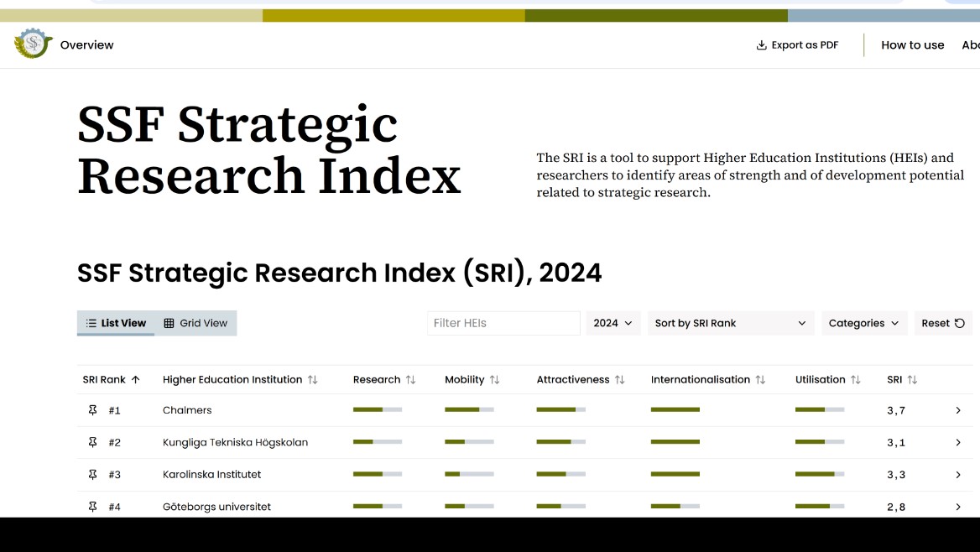The width and height of the screenshot is (980, 552).
Task: Expand Kungliga Tekniska Högskolan details chevron
Action: 958,442
